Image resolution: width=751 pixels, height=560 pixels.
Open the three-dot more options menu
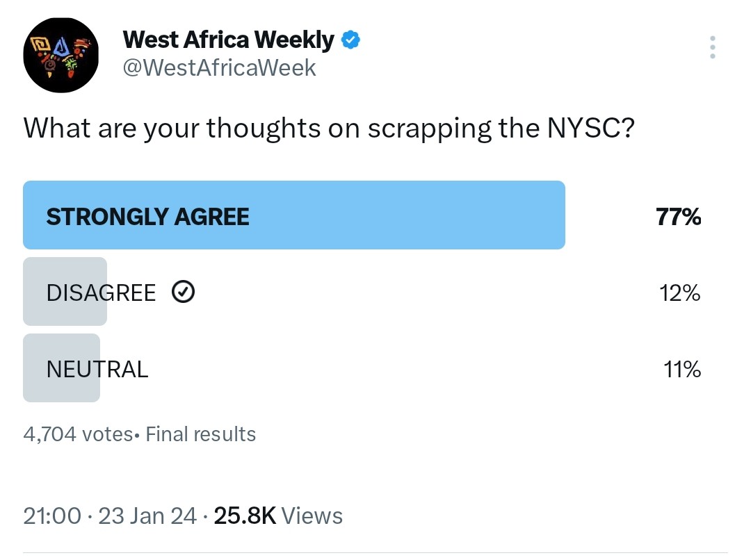pos(713,47)
